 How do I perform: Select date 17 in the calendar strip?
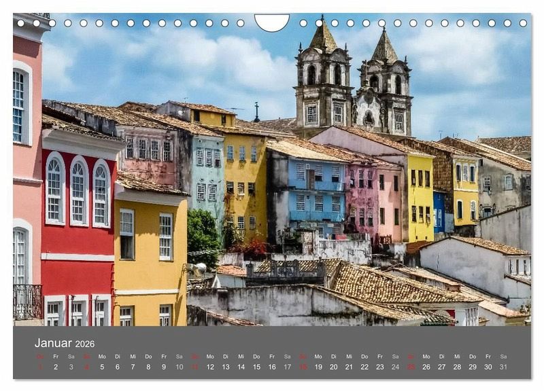[x=288, y=367]
